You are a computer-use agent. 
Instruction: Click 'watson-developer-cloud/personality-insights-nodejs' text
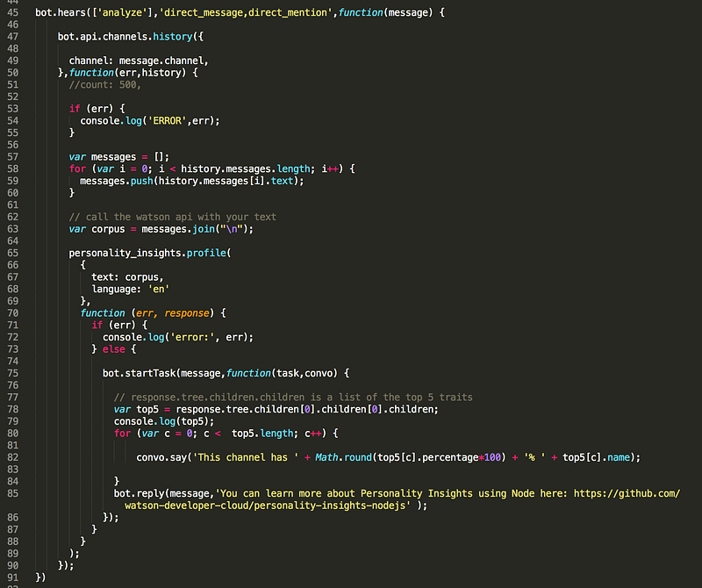265,506
